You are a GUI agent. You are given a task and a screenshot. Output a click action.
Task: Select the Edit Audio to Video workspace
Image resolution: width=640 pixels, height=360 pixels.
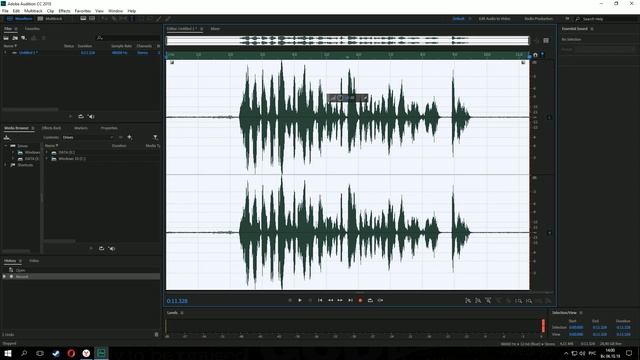[x=494, y=19]
